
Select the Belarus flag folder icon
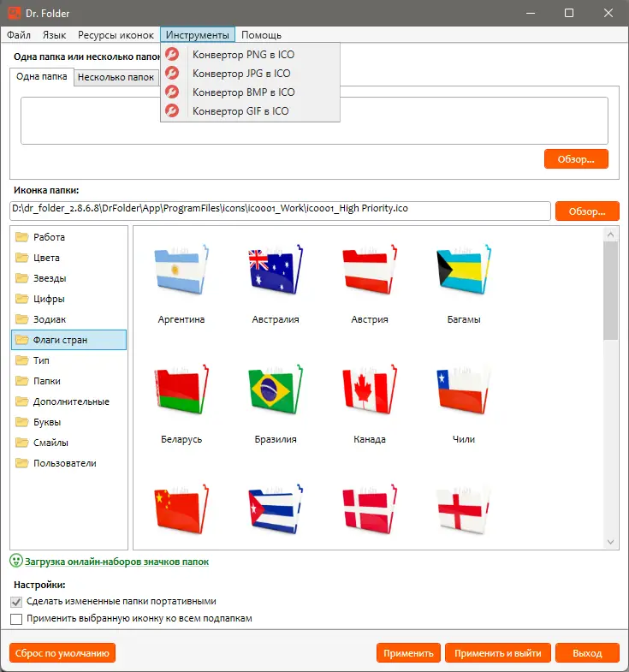tap(181, 390)
